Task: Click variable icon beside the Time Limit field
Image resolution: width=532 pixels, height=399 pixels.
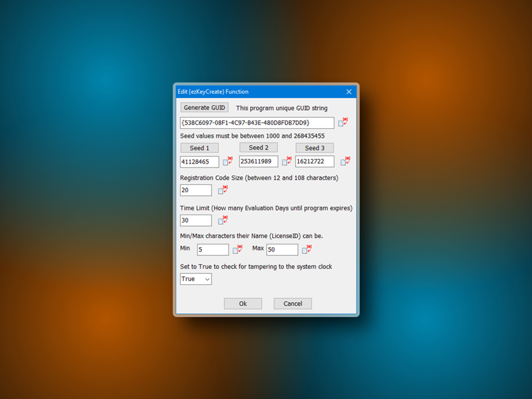Action: (x=222, y=221)
